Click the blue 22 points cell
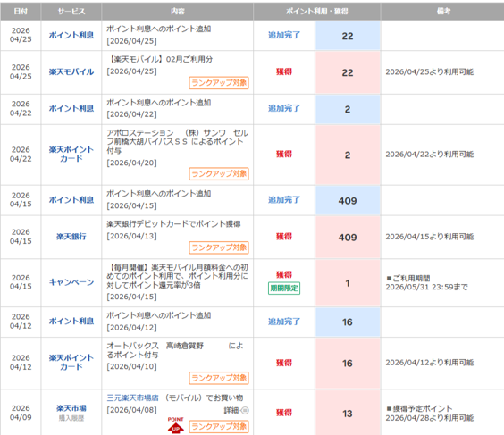 point(348,36)
